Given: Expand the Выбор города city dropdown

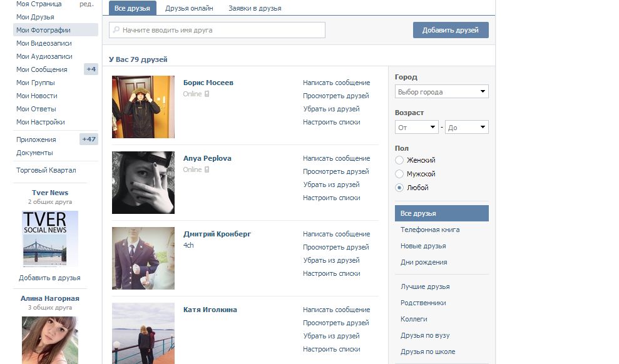Looking at the screenshot, I should (441, 92).
